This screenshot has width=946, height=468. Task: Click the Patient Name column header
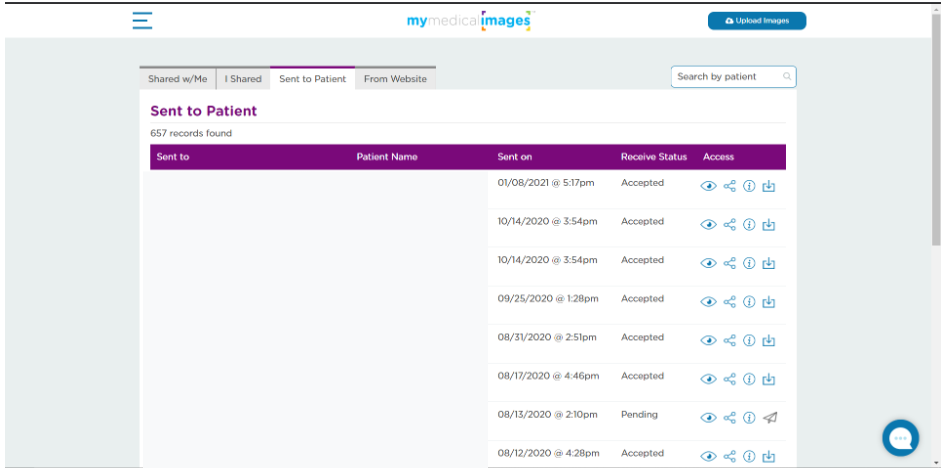(x=387, y=157)
